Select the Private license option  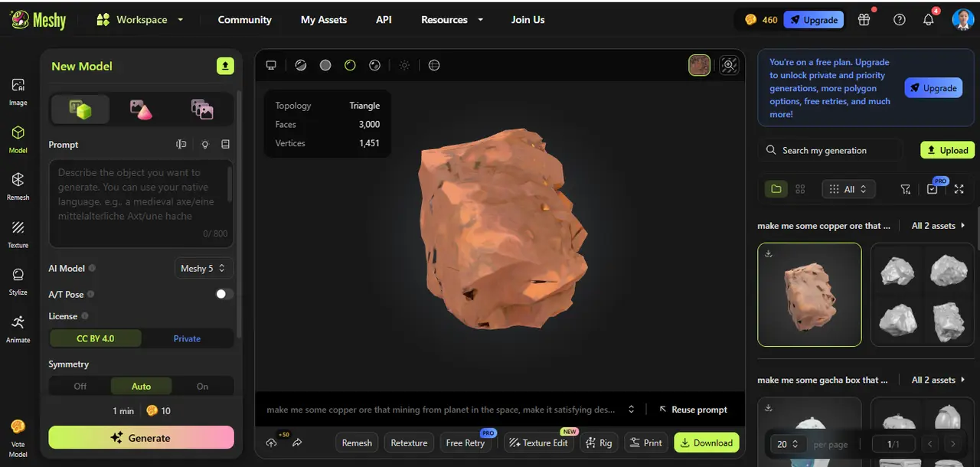tap(187, 338)
